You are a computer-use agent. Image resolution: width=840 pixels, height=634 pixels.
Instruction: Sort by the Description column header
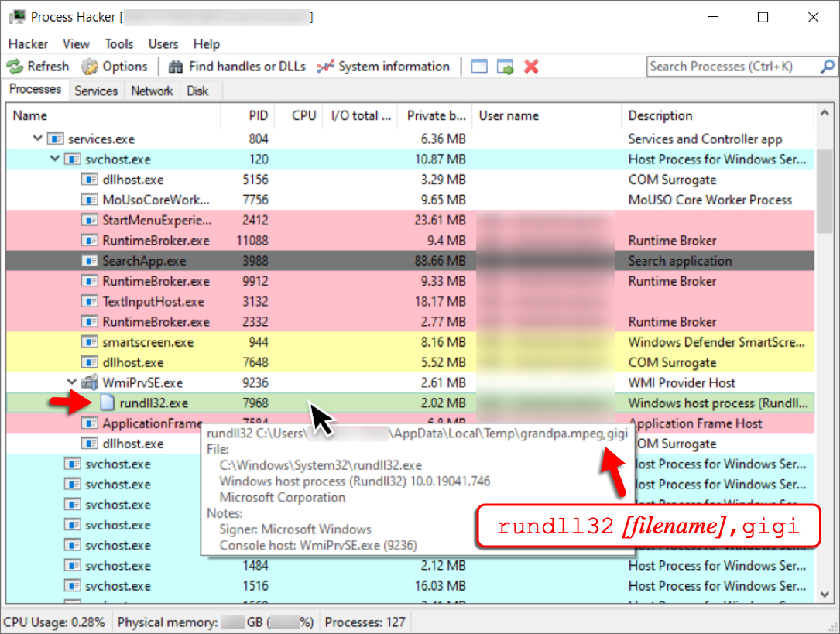click(x=718, y=115)
